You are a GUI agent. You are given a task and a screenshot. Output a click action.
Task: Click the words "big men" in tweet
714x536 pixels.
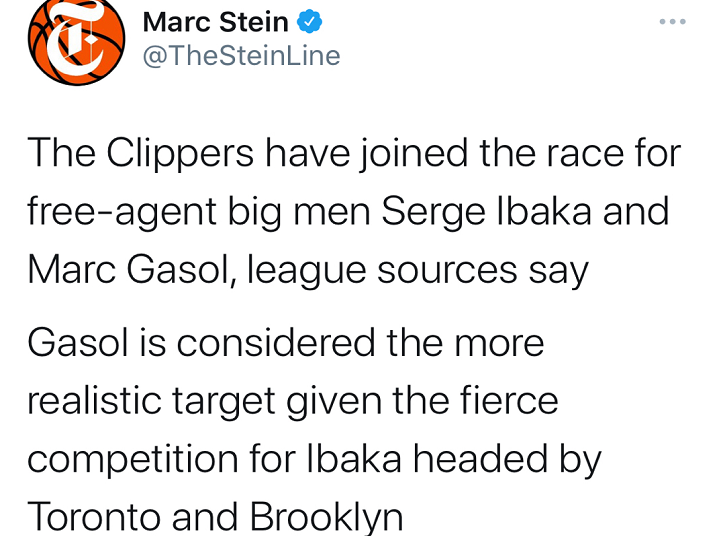tap(299, 212)
